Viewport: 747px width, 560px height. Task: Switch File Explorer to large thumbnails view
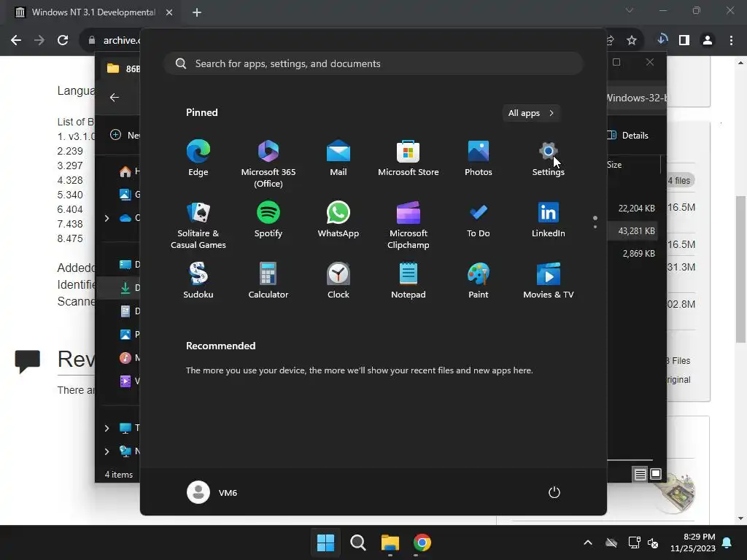656,474
